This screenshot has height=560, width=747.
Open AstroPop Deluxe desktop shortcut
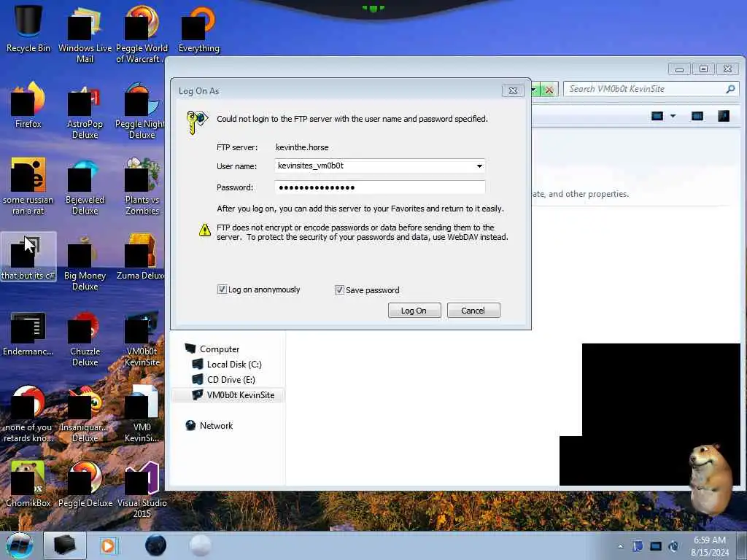click(x=85, y=111)
